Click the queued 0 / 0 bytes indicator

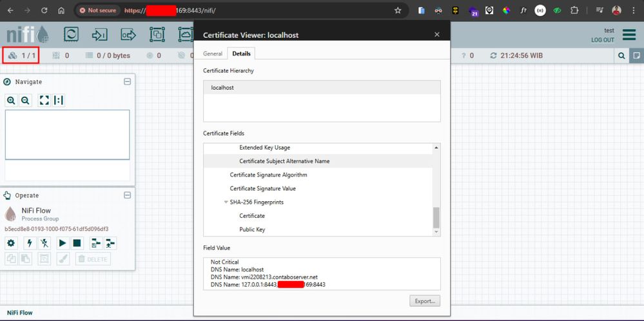coord(108,55)
